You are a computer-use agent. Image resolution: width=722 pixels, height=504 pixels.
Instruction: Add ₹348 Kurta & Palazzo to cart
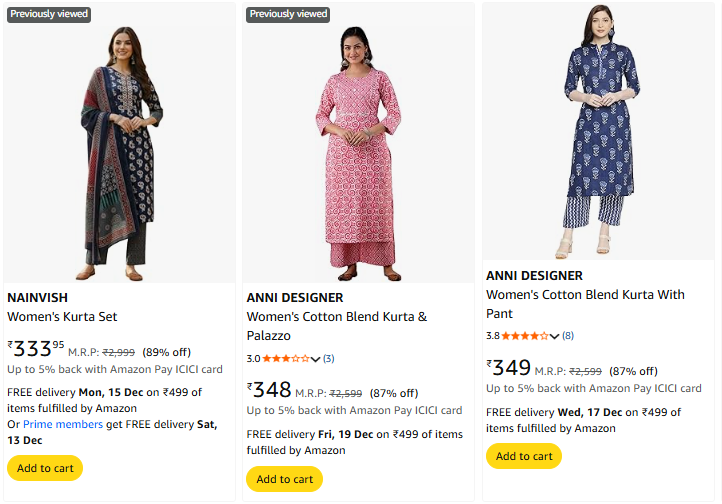[284, 479]
